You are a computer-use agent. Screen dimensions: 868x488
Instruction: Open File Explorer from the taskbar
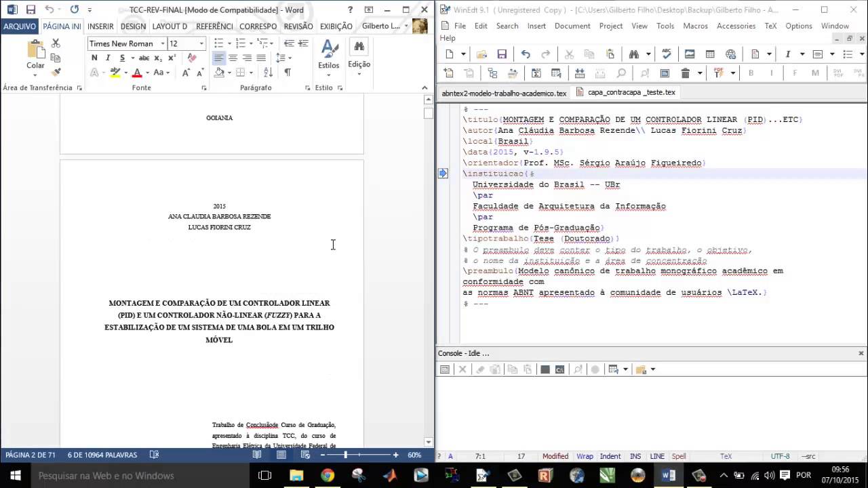(296, 475)
